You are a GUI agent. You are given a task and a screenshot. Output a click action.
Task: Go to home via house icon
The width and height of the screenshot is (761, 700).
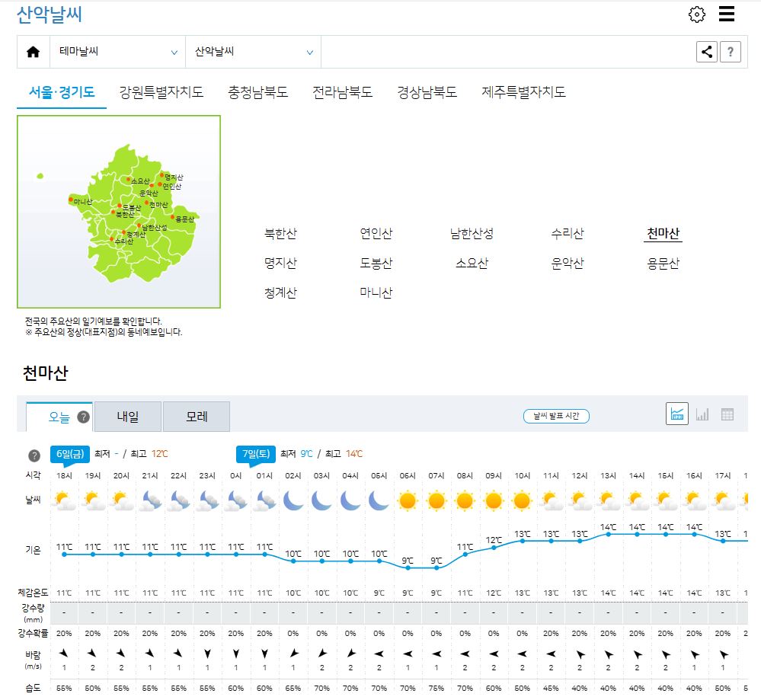coord(33,52)
